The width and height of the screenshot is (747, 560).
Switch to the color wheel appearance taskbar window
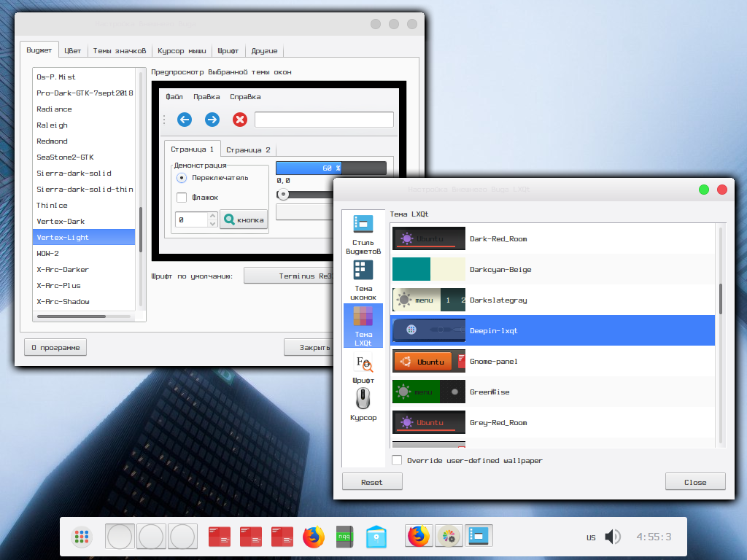pos(449,536)
